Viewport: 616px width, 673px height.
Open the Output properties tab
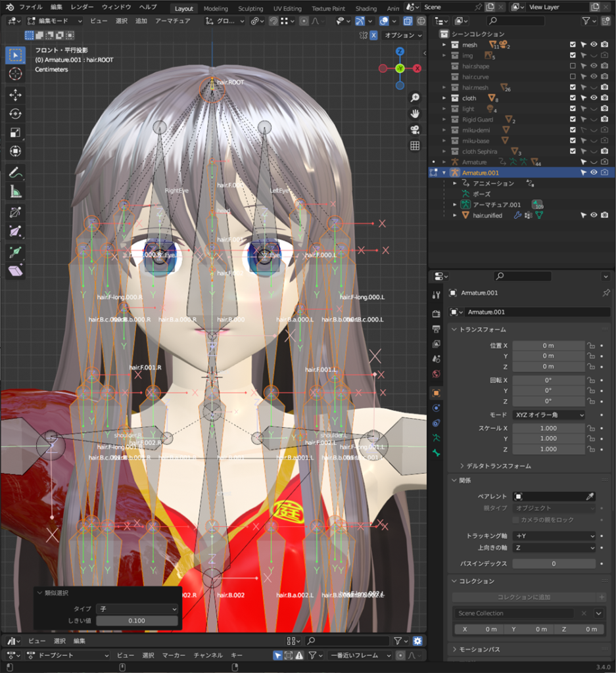click(436, 329)
